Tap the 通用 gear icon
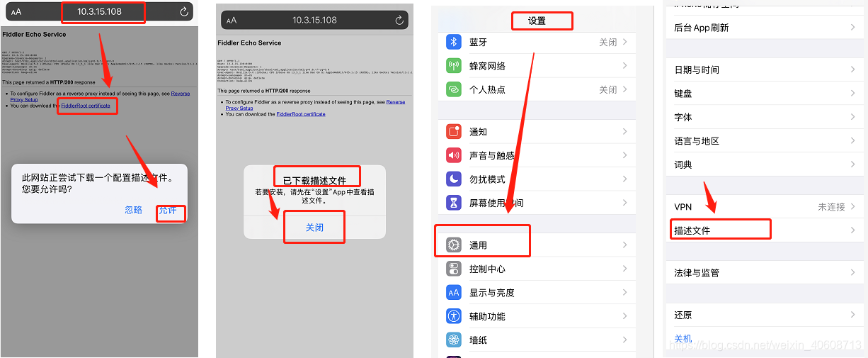The image size is (868, 358). 454,245
